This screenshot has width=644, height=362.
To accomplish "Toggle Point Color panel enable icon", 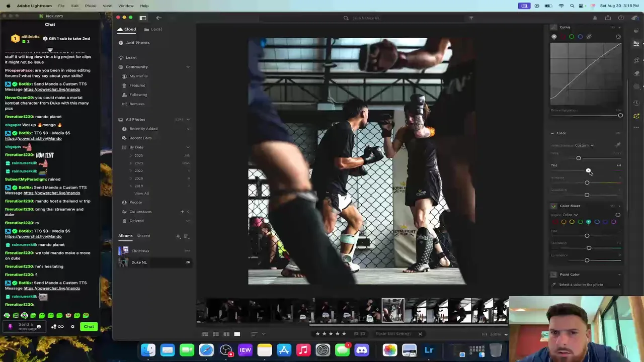I will 554,275.
